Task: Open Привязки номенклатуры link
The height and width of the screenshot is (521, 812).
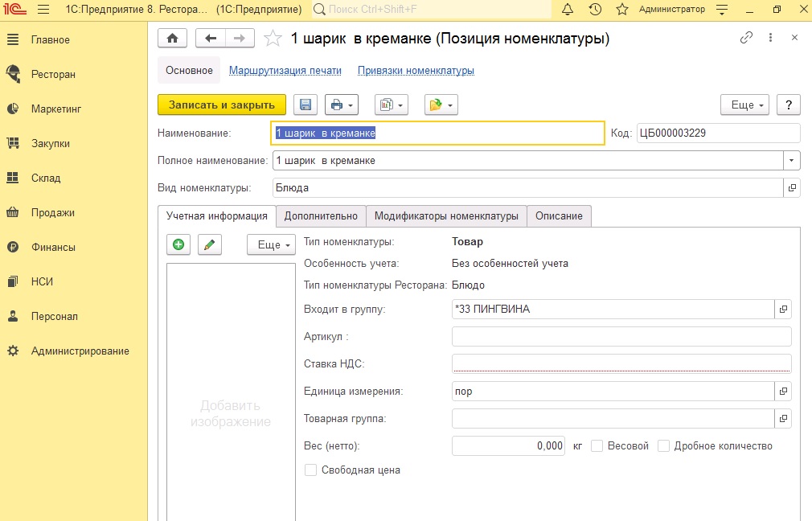Action: [416, 71]
